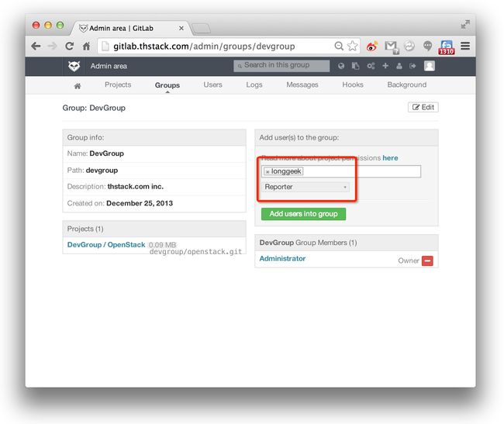Click the Admin area header title
The image size is (504, 424).
109,66
